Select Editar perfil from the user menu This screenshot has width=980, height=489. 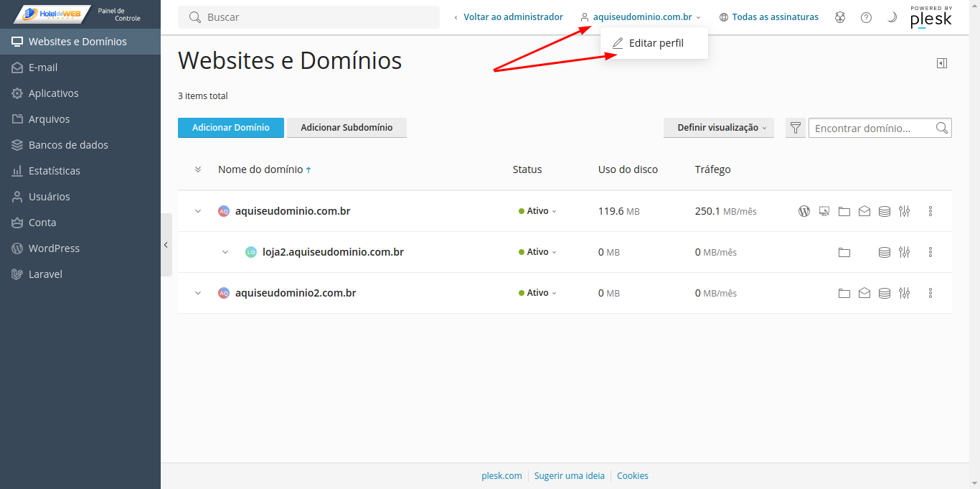(x=655, y=43)
